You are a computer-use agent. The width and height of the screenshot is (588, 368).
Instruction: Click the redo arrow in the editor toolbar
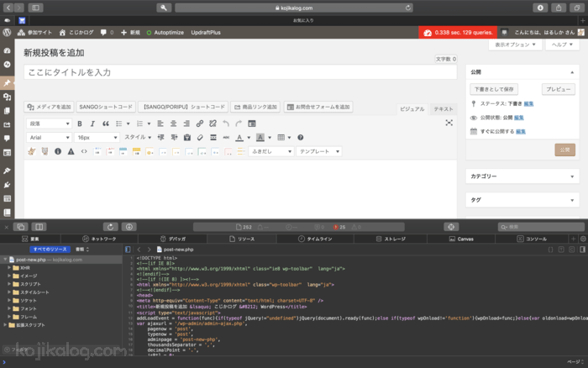click(x=239, y=124)
